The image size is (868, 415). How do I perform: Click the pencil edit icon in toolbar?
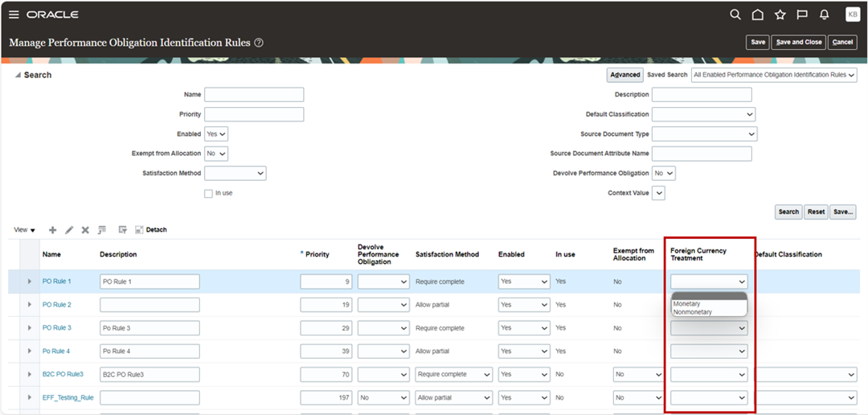(69, 230)
